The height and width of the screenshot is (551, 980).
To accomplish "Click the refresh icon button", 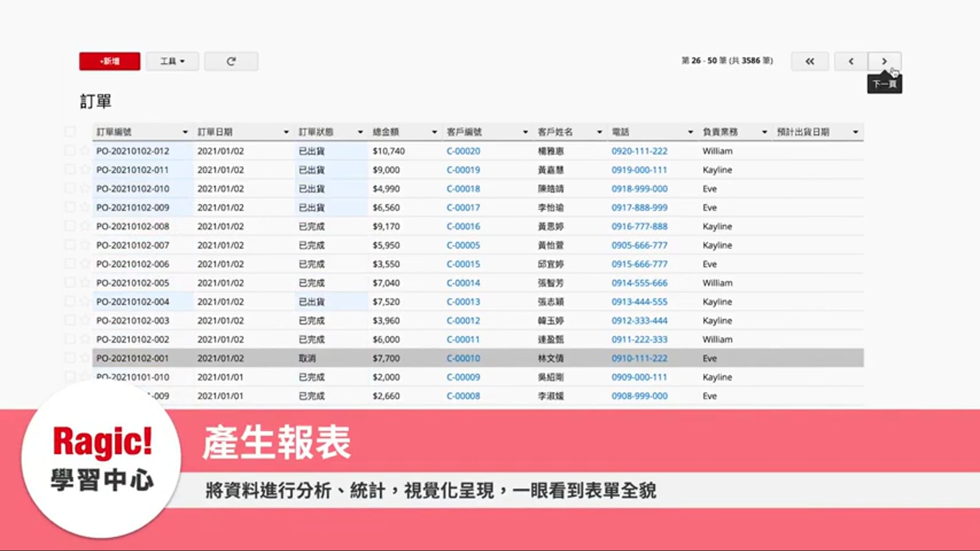I will pos(231,61).
